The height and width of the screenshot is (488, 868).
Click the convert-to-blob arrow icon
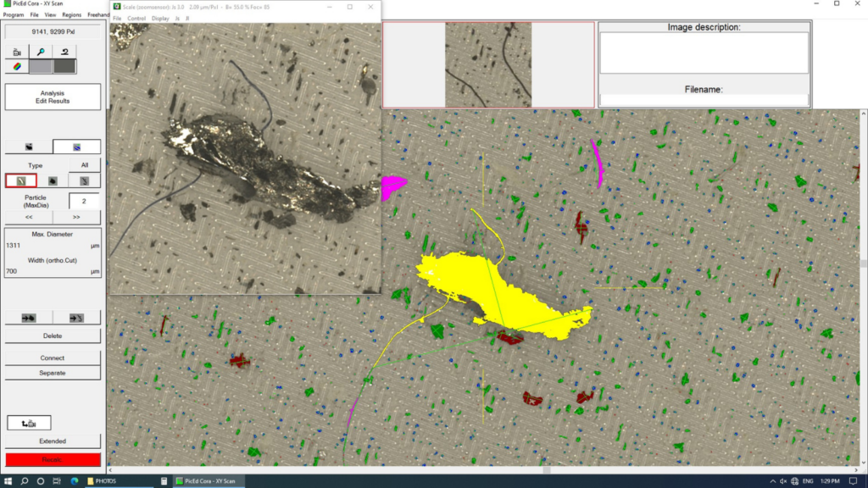point(29,318)
